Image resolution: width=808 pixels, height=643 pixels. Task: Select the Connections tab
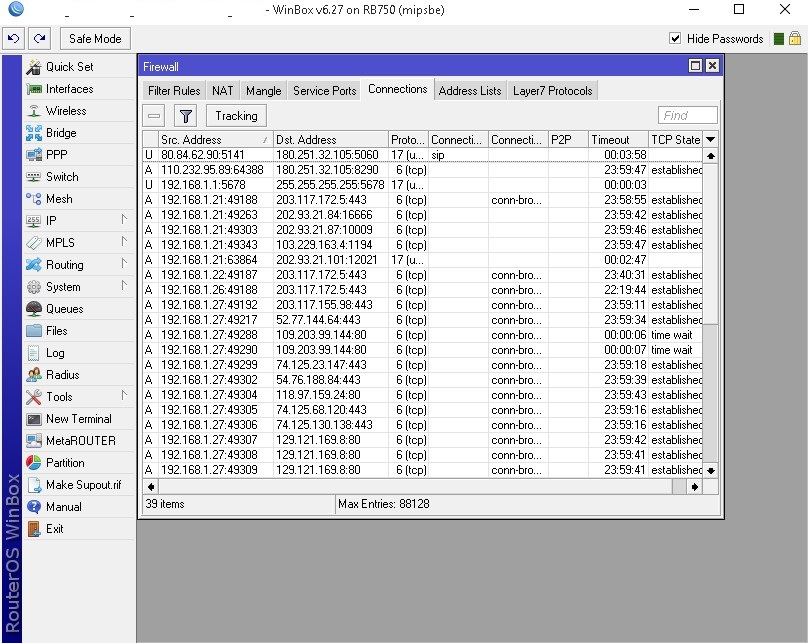tap(398, 90)
